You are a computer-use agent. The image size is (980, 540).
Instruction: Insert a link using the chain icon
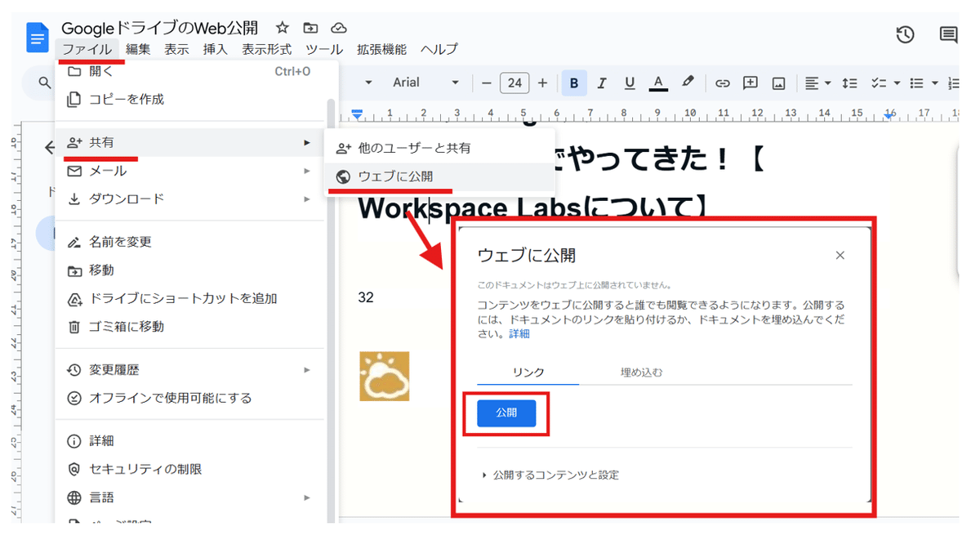coord(722,83)
